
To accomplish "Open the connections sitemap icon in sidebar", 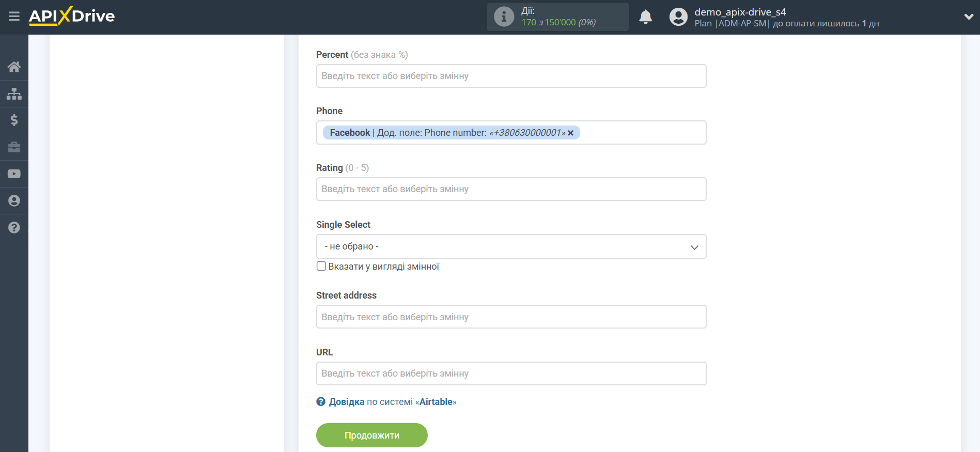I will [x=14, y=93].
